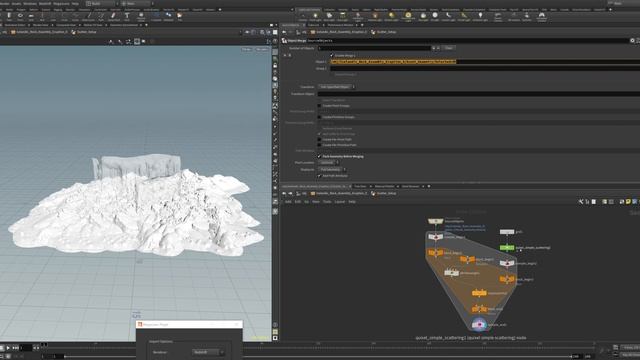Open the Redshift menu

[x=45, y=3]
